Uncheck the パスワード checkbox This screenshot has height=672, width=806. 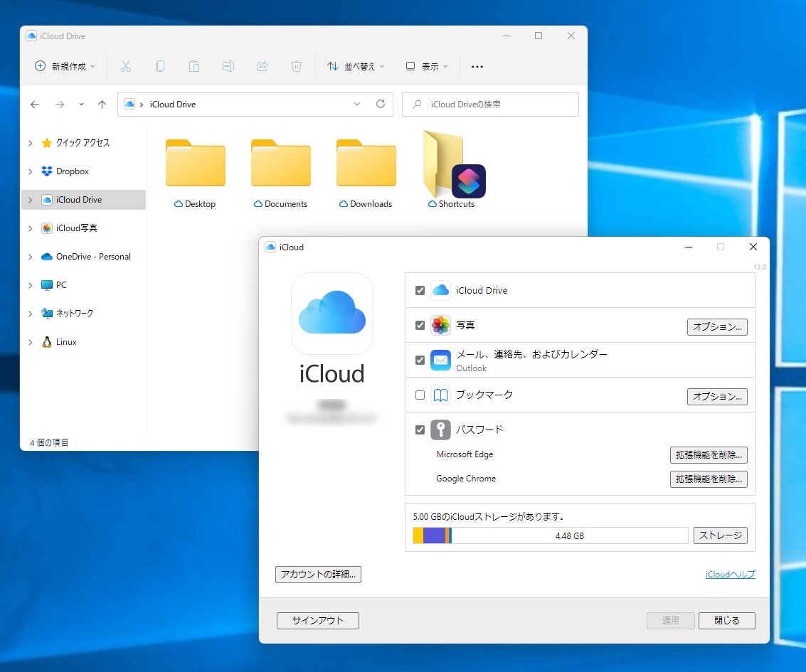(420, 430)
